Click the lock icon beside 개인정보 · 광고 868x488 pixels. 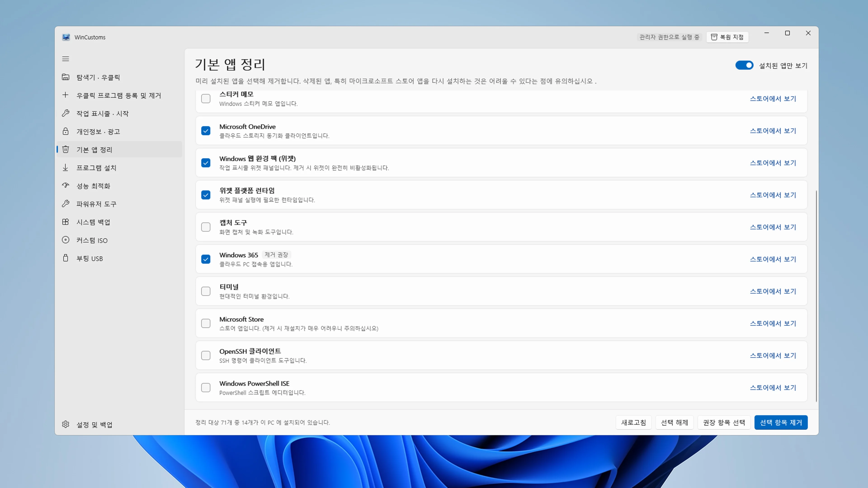[65, 131]
